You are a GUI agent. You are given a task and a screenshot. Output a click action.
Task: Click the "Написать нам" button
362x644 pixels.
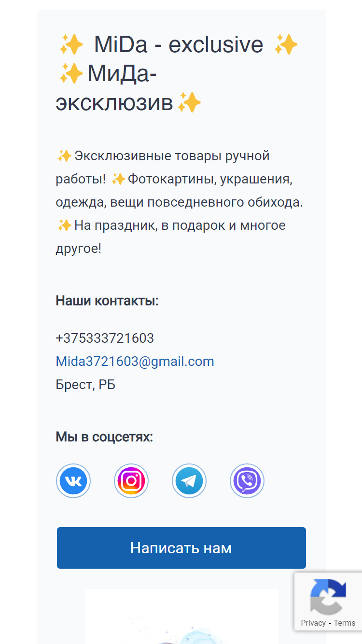coord(181,548)
